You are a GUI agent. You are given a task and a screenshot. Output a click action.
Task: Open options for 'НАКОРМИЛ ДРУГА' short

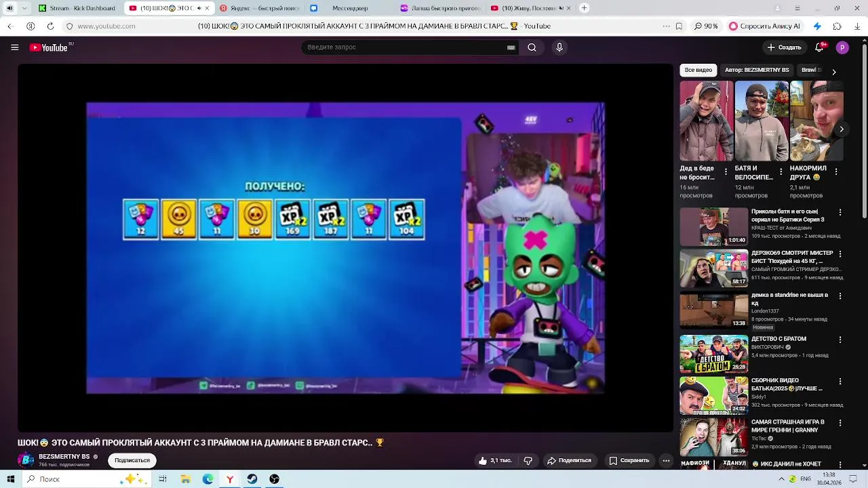(x=835, y=172)
